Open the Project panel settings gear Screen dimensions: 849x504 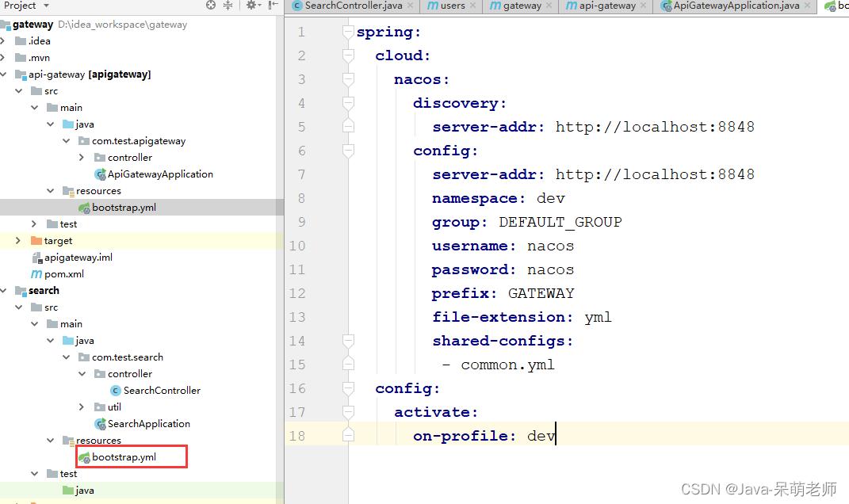251,6
